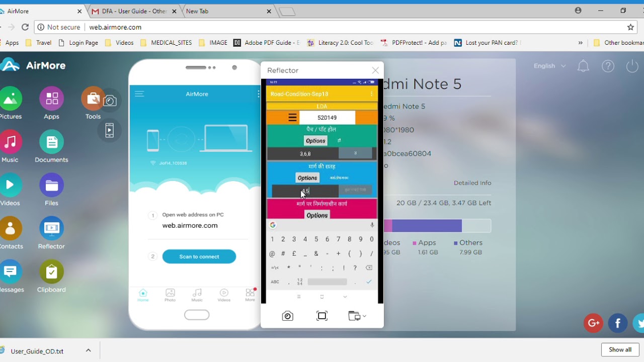Viewport: 644px width, 362px height.
Task: Click Options in the pink construction section
Action: [x=317, y=215]
